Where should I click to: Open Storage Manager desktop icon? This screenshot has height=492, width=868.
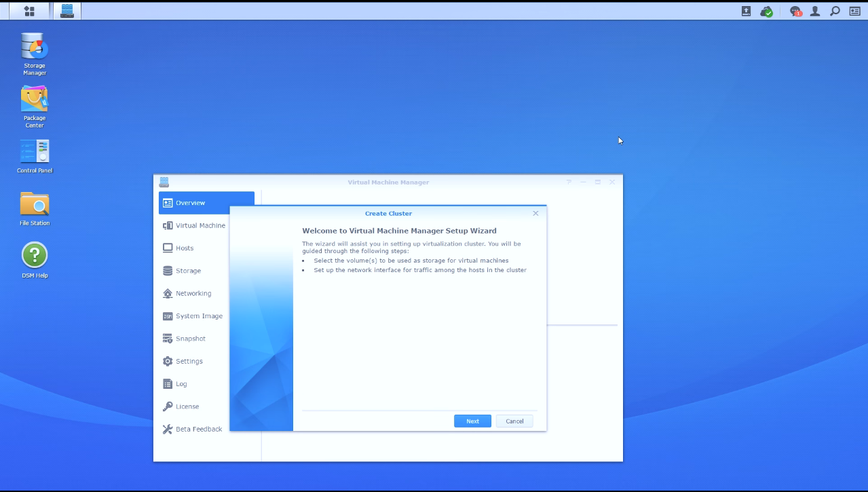coord(35,54)
